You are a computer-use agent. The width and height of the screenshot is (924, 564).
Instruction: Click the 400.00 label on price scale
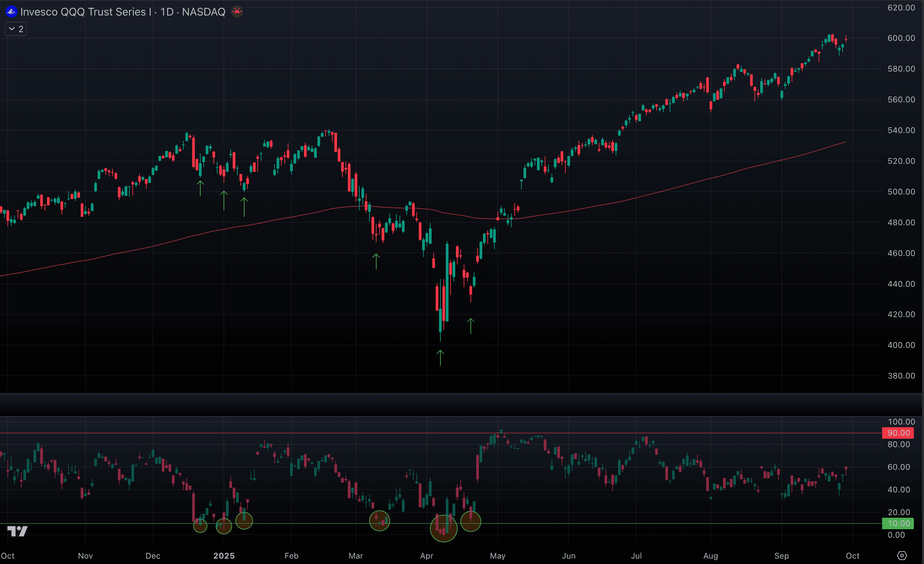pos(901,345)
